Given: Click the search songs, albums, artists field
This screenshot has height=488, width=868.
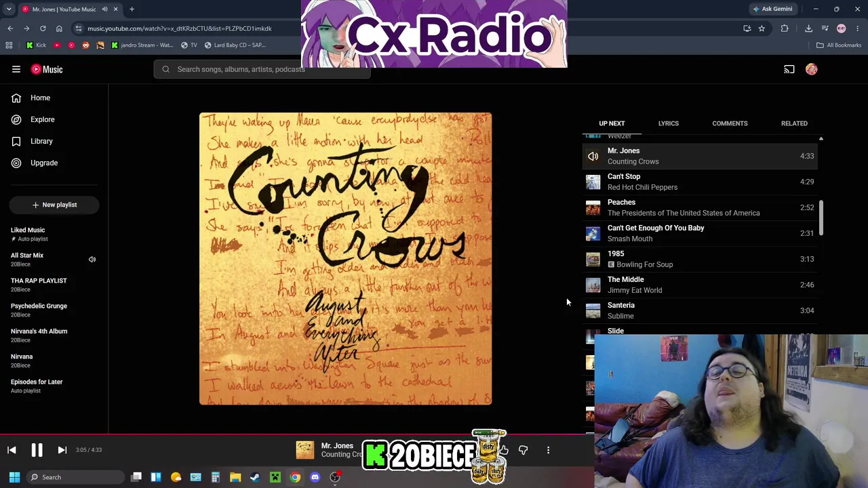Looking at the screenshot, I should pos(262,69).
